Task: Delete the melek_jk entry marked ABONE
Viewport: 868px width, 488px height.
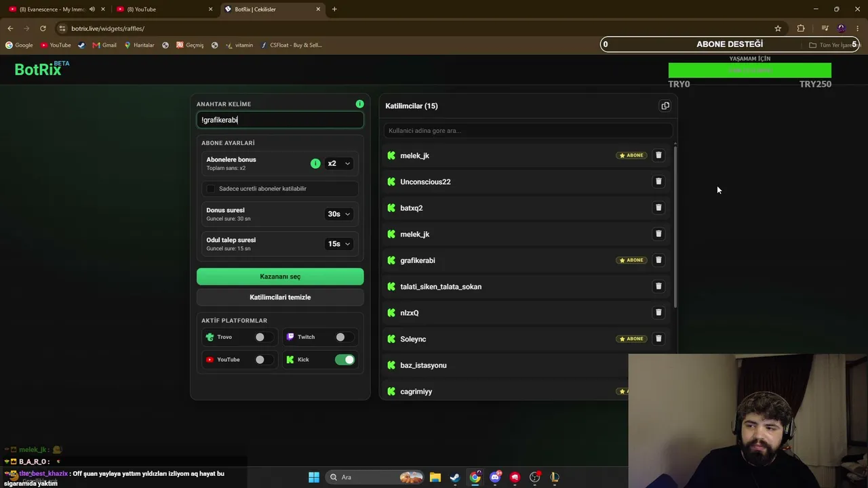Action: tap(658, 155)
